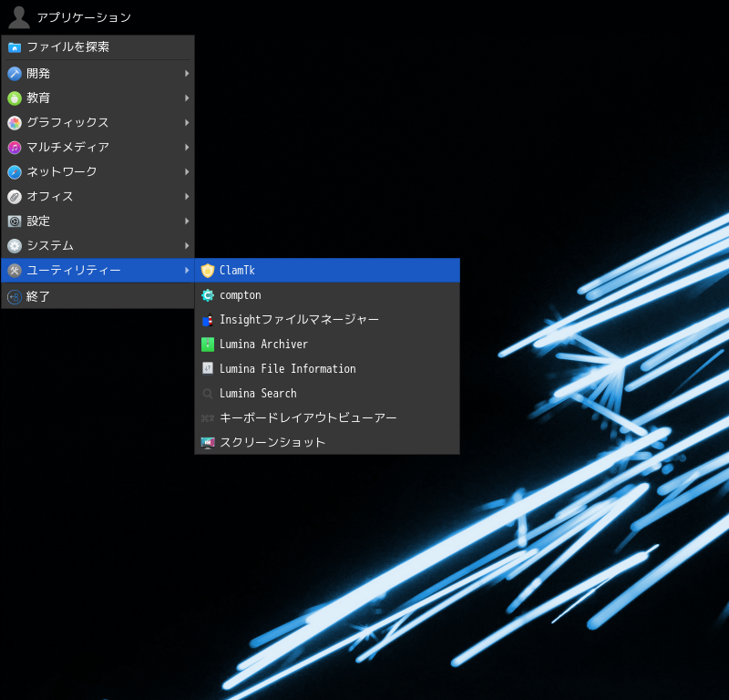729x700 pixels.
Task: Open the オフィス category
Action: pyautogui.click(x=50, y=197)
